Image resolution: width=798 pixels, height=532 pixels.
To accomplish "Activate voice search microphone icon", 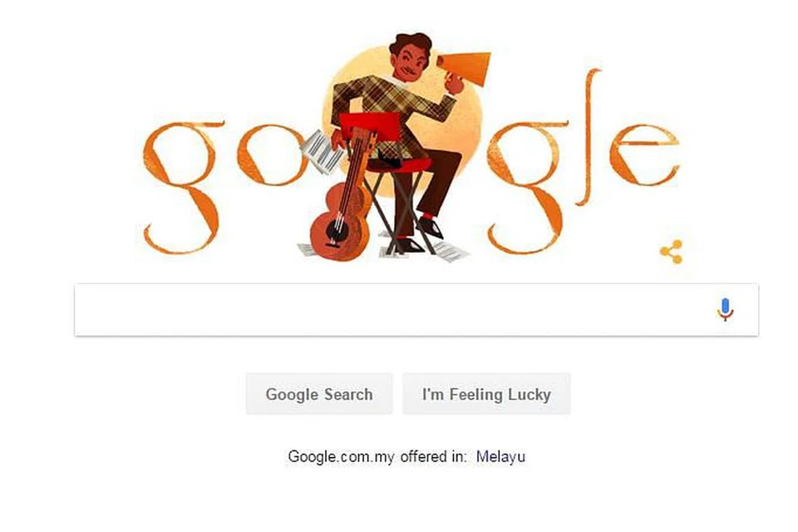I will point(725,309).
